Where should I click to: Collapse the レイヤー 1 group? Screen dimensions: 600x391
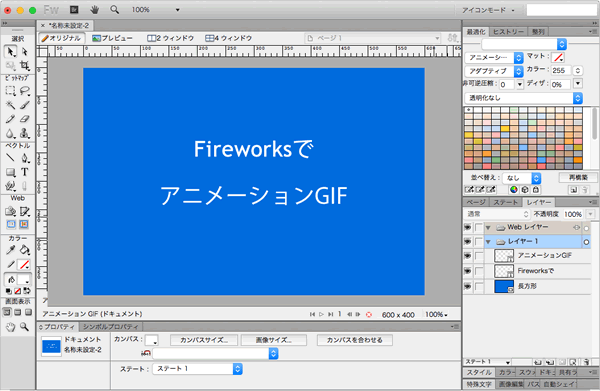tap(488, 242)
